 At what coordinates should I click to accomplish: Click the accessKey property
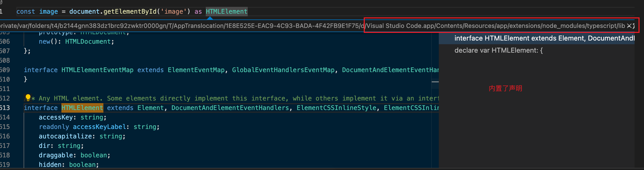point(56,117)
